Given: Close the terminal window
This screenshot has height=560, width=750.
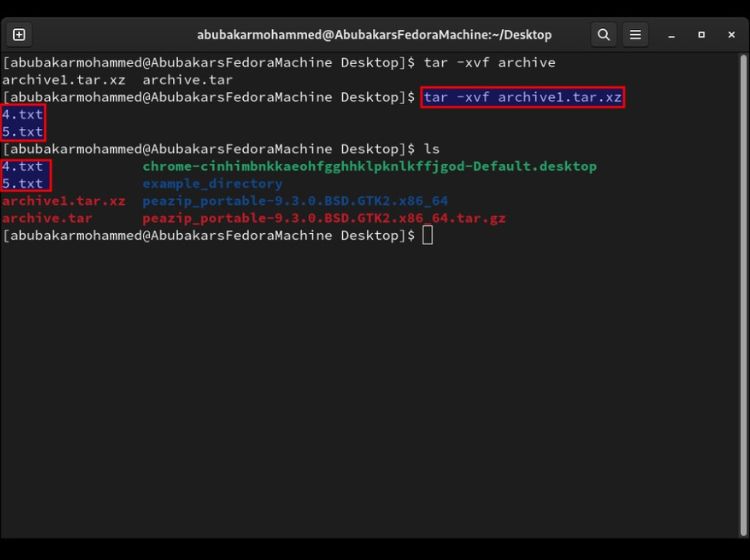Looking at the screenshot, I should tap(730, 34).
